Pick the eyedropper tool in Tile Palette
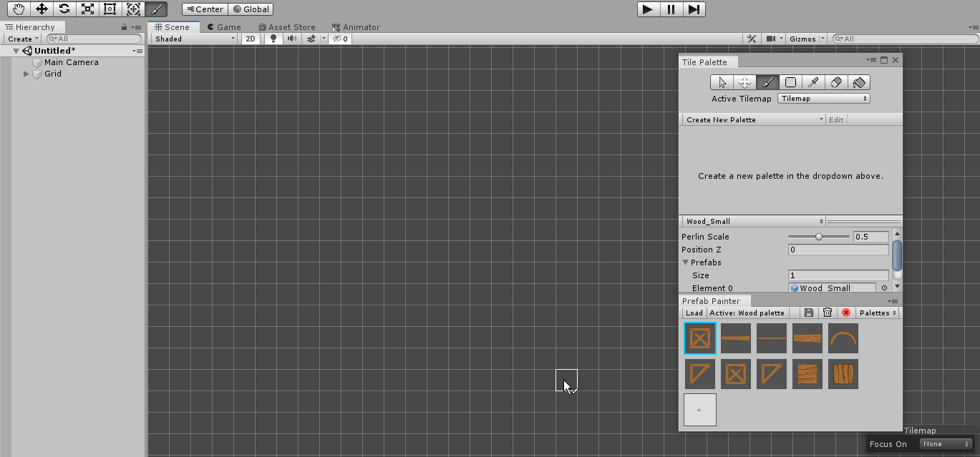Viewport: 980px width, 457px height. [813, 82]
